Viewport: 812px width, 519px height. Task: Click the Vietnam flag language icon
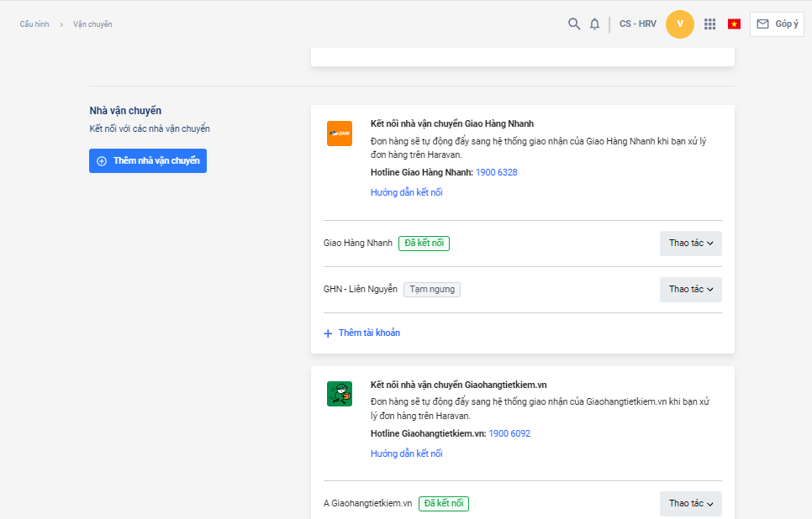click(734, 24)
